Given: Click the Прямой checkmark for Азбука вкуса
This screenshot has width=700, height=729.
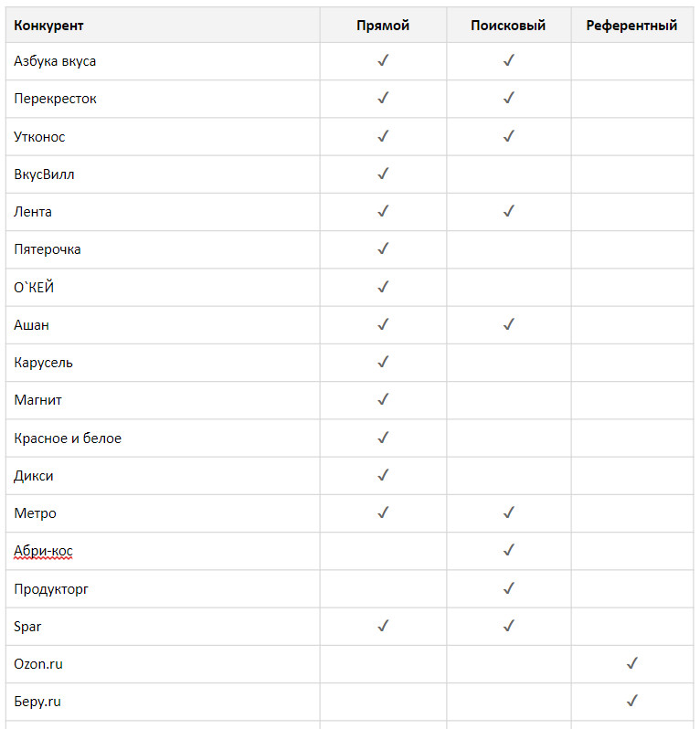Looking at the screenshot, I should 383,61.
